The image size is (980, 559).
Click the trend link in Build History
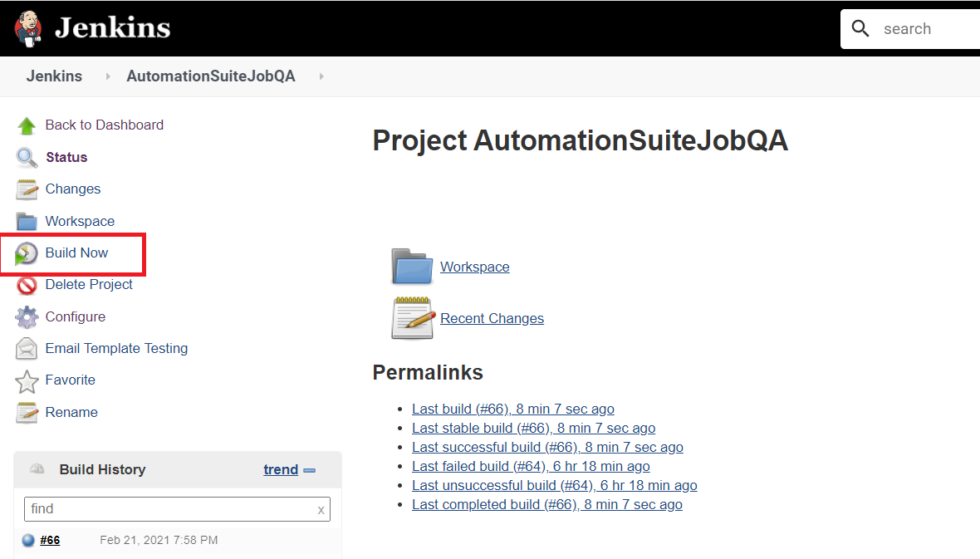coord(281,469)
